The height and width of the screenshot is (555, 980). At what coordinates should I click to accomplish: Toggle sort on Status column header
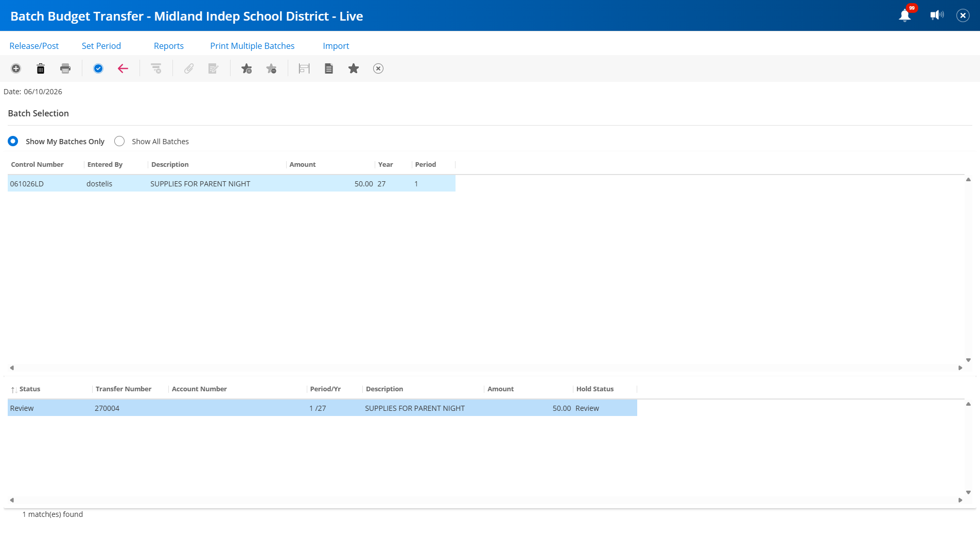[x=30, y=389]
